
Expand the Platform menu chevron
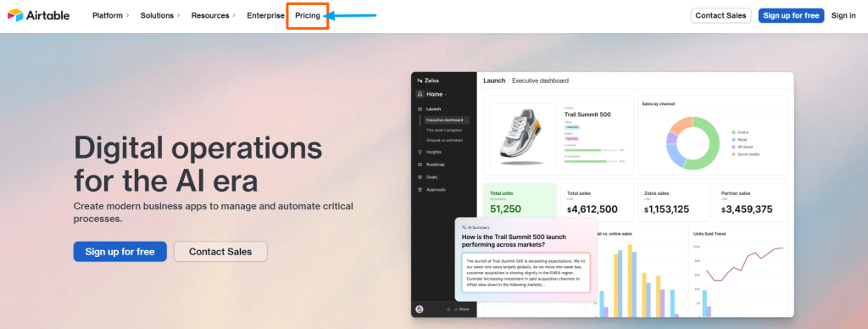point(128,15)
